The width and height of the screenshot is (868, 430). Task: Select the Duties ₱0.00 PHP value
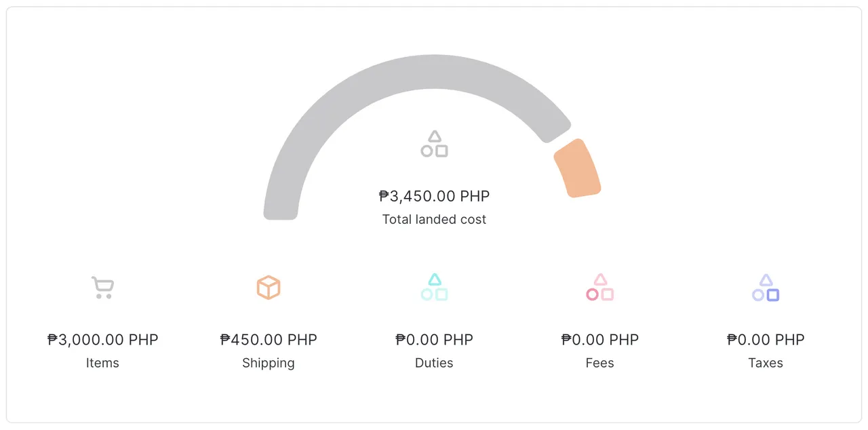point(434,339)
